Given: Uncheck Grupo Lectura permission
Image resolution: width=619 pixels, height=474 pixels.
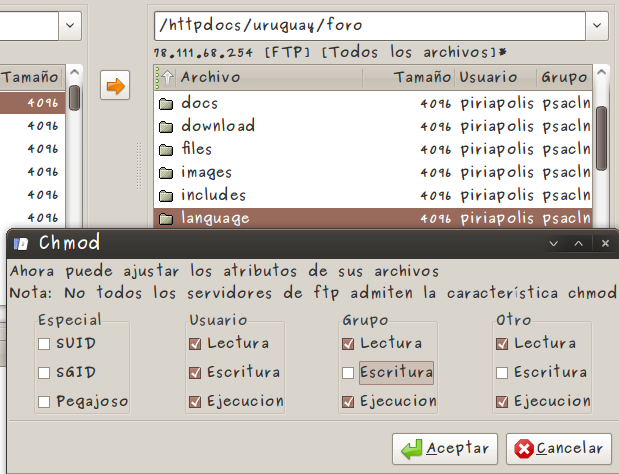Looking at the screenshot, I should [x=348, y=344].
